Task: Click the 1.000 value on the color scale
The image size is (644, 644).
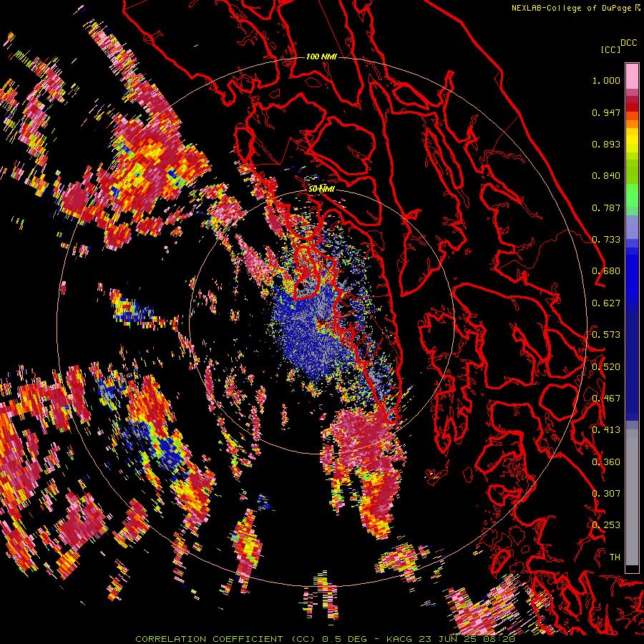Action: [x=606, y=80]
